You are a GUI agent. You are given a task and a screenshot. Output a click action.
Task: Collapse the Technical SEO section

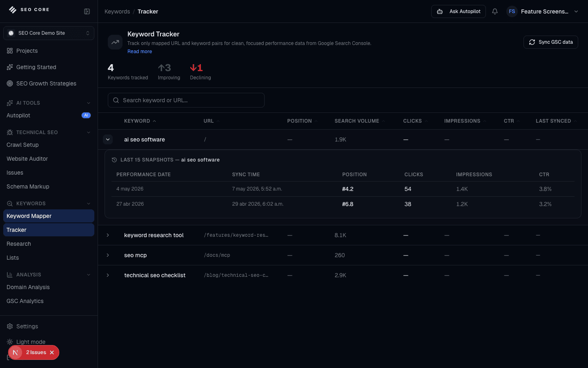coord(89,132)
